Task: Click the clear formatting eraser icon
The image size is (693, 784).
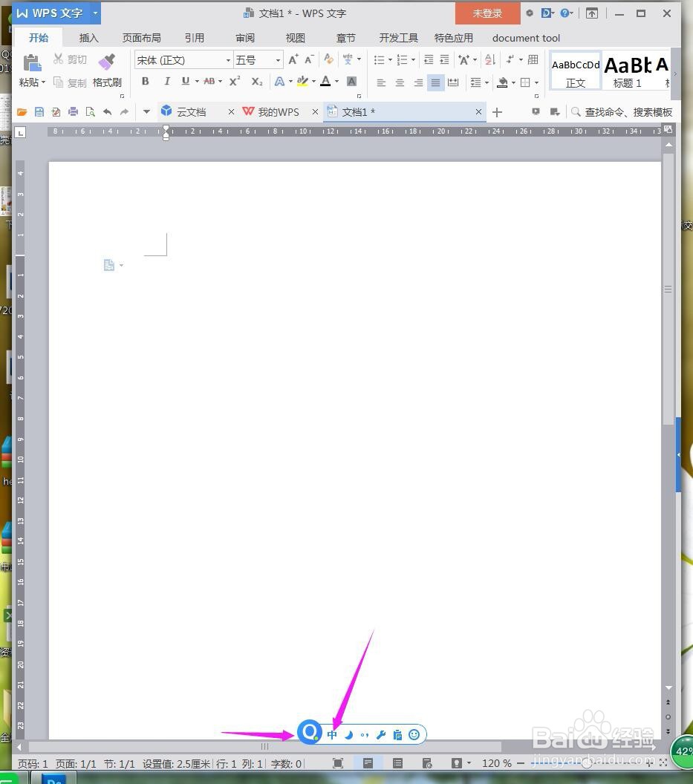Action: (x=329, y=59)
